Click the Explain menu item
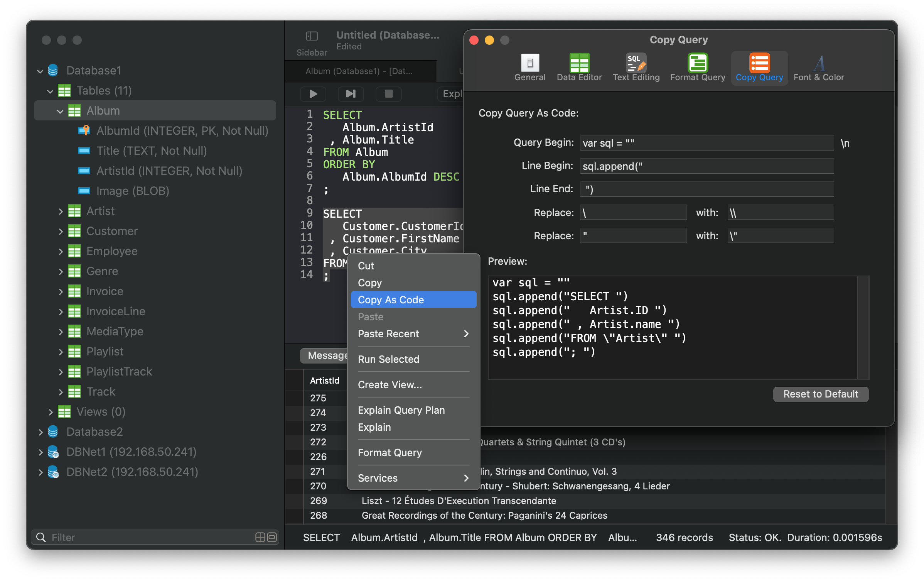924x582 pixels. pyautogui.click(x=373, y=426)
